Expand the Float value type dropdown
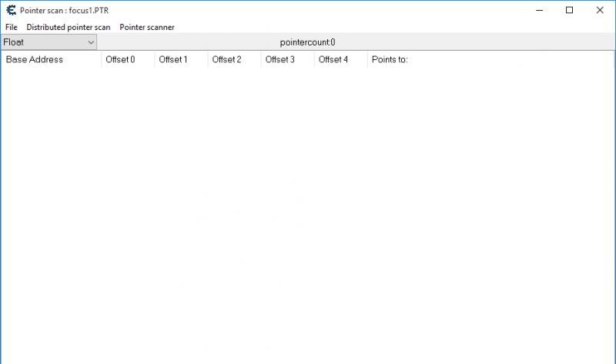The image size is (616, 364). tap(91, 42)
